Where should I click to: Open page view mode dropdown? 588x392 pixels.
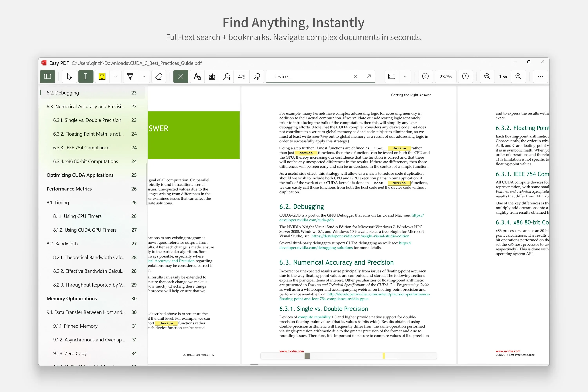[x=405, y=76]
